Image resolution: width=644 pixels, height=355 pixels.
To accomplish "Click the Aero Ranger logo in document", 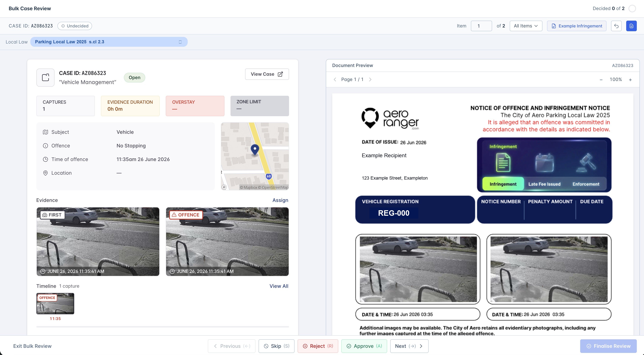I will click(390, 118).
